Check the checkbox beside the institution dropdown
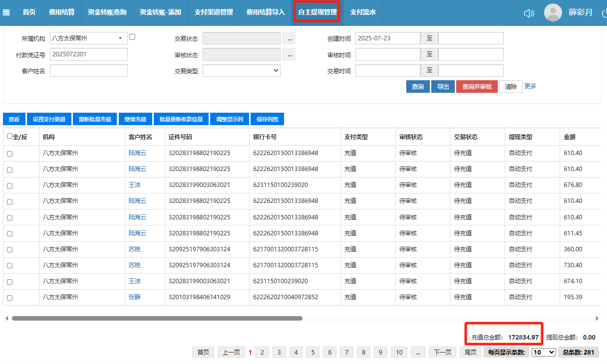The width and height of the screenshot is (607, 364). [132, 37]
